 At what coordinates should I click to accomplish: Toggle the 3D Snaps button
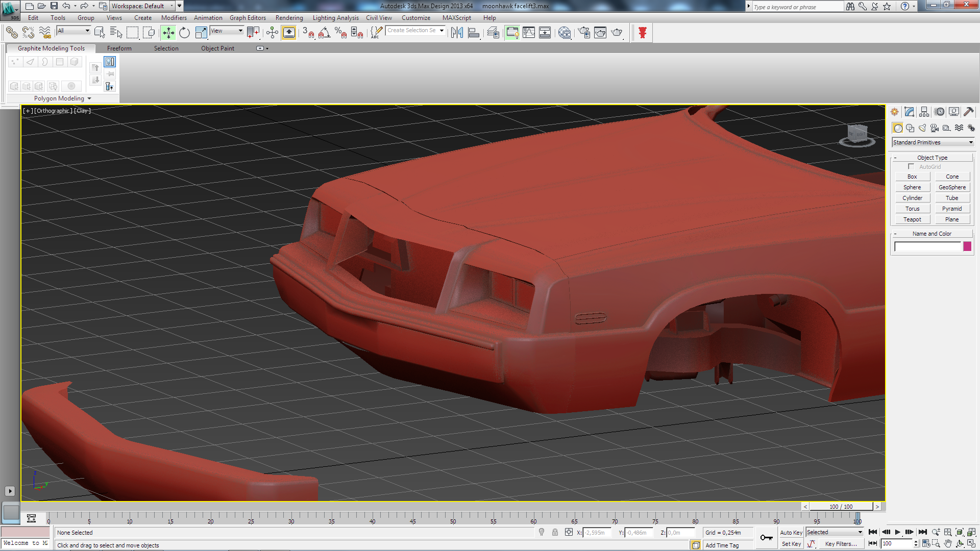pyautogui.click(x=308, y=33)
